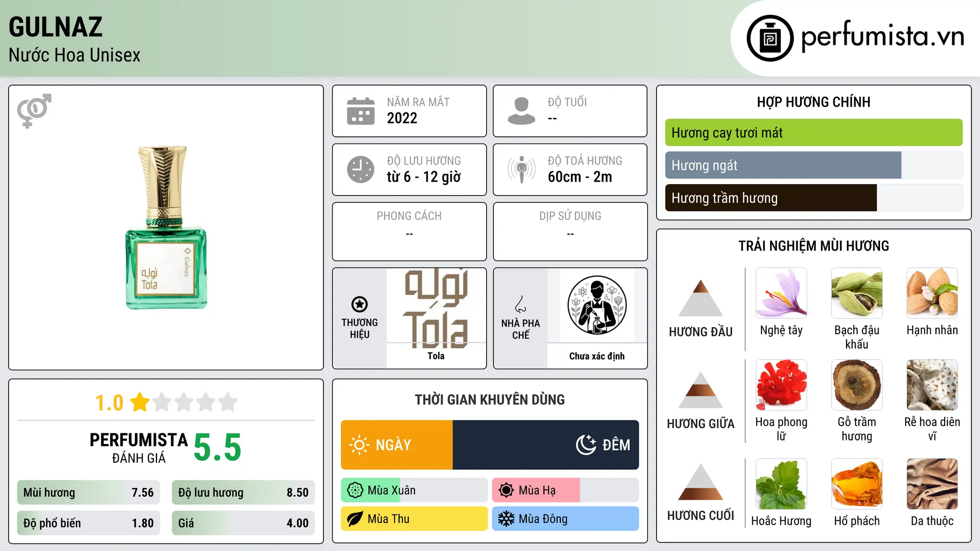Click the perfumista.vn perfume bottle logo icon
Screen dimensions: 980x551
[770, 38]
